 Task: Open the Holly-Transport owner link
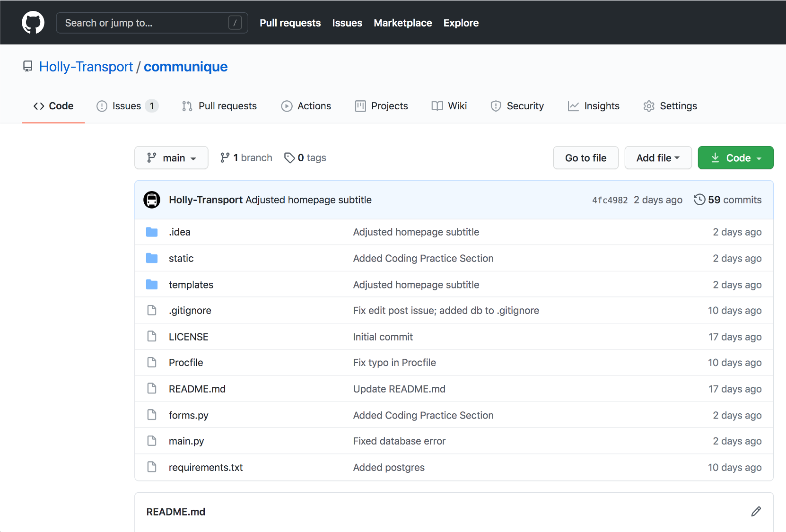pos(86,67)
